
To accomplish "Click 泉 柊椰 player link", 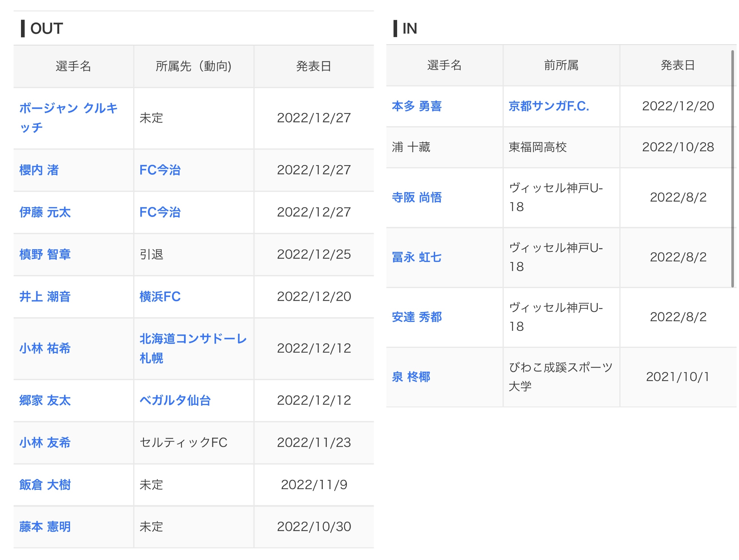I will coord(411,377).
